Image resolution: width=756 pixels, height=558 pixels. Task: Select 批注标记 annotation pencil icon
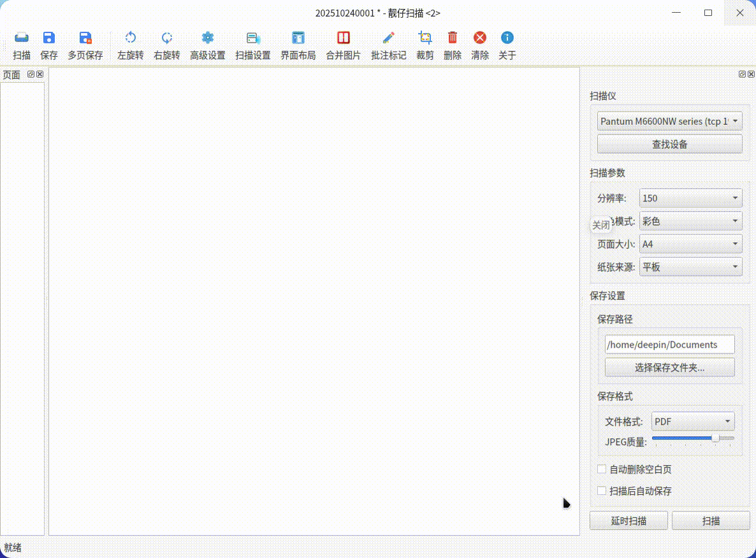click(x=389, y=38)
